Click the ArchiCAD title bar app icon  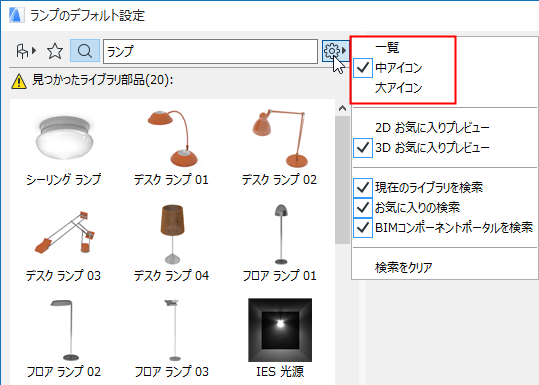(16, 15)
